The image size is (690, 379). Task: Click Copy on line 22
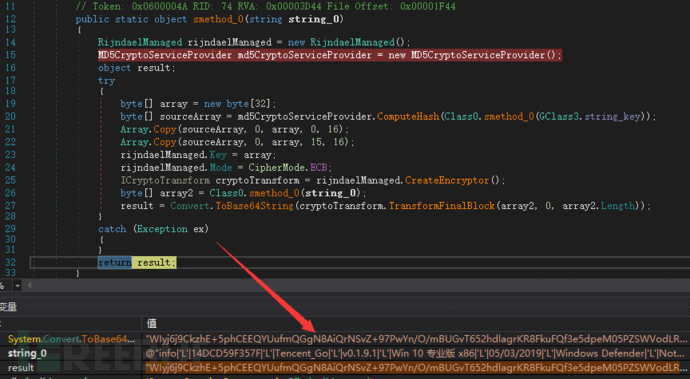(x=165, y=142)
